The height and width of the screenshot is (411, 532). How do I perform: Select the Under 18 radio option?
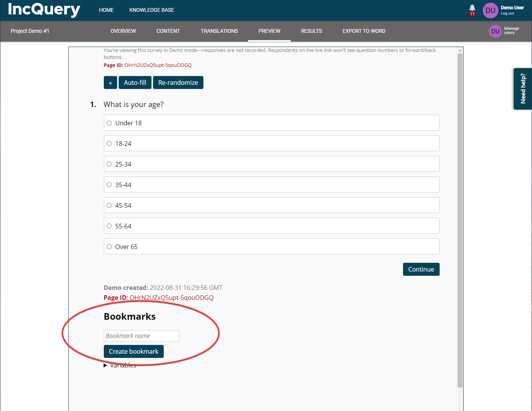point(109,123)
